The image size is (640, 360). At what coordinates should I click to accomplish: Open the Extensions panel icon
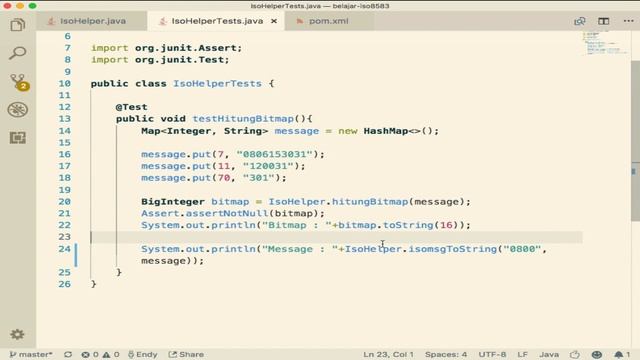click(18, 138)
